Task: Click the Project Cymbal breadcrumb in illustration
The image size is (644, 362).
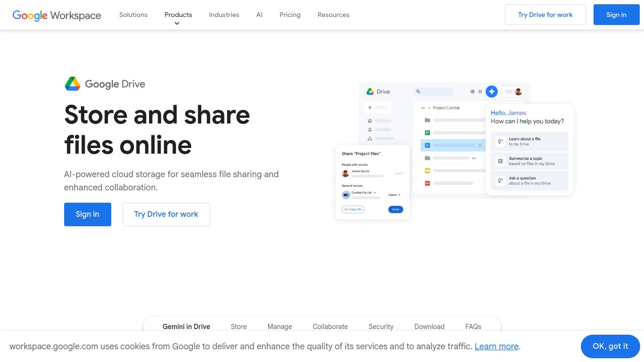Action: coord(446,108)
